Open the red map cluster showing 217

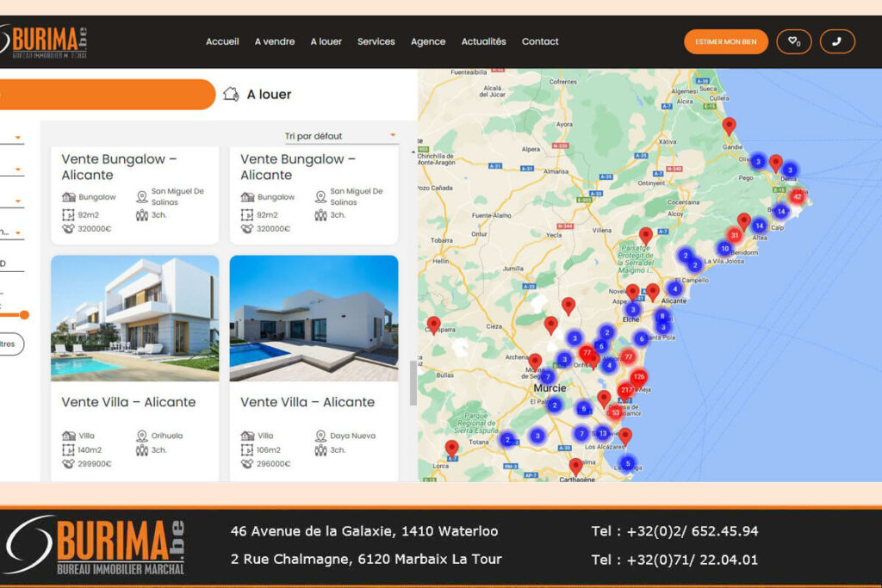626,390
